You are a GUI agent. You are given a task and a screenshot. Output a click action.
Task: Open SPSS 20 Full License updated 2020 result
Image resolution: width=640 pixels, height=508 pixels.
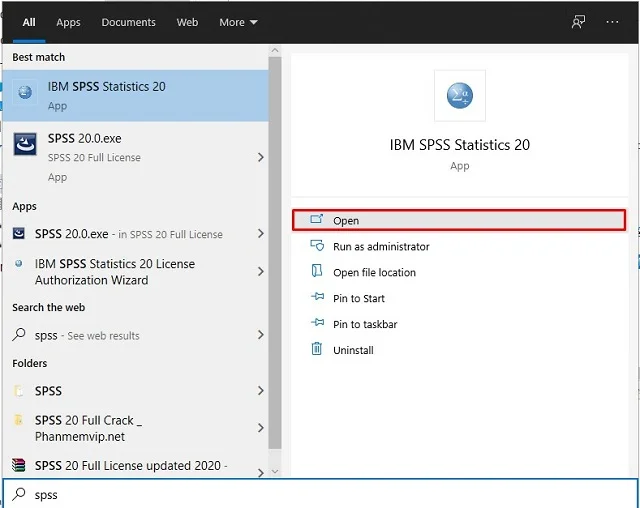click(135, 466)
